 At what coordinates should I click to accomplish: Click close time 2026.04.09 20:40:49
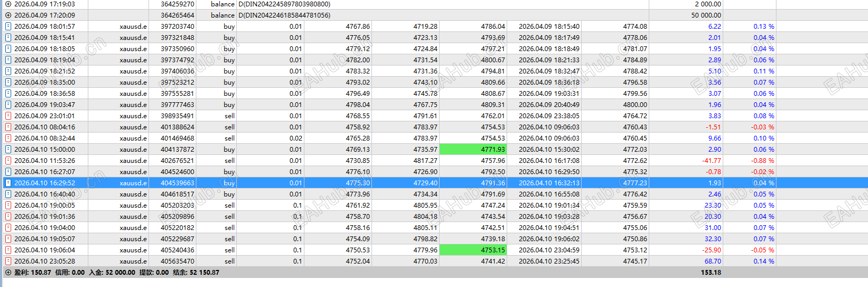549,104
